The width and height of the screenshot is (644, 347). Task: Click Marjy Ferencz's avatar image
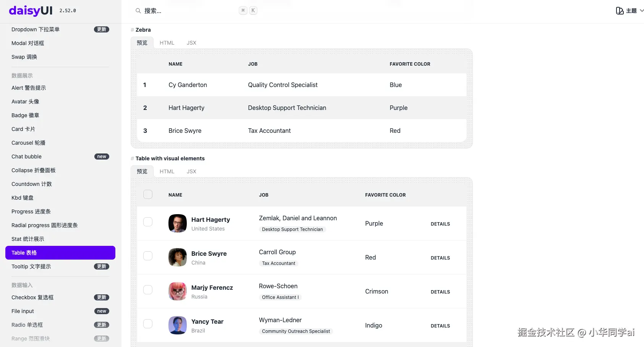[177, 291]
